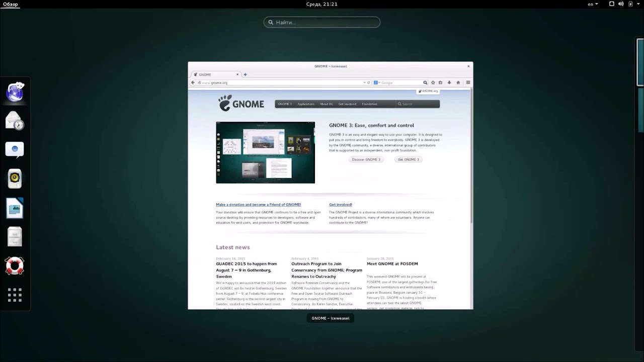Screen dimensions: 644x362
Task: Open Outreach Program news headline
Action: pyautogui.click(x=327, y=270)
